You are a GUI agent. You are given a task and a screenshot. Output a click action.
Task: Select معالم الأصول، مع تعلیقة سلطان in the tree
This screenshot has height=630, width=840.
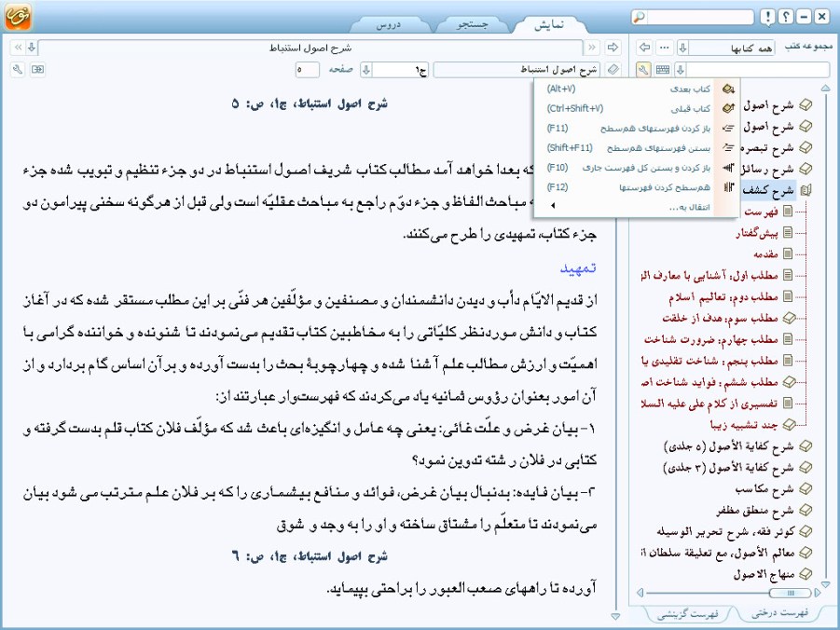tap(717, 553)
